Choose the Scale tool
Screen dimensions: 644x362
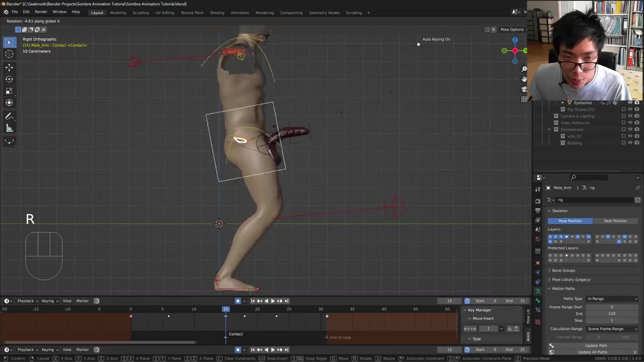click(9, 91)
